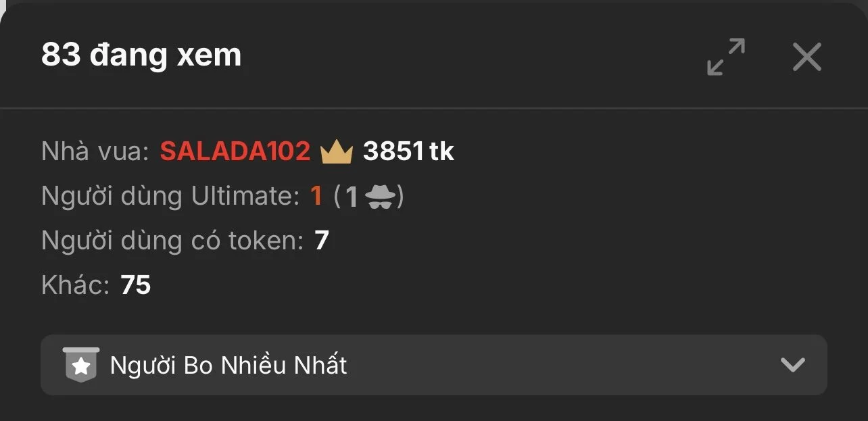Click the 83 đang xem heading
This screenshot has width=868, height=421.
pyautogui.click(x=141, y=55)
